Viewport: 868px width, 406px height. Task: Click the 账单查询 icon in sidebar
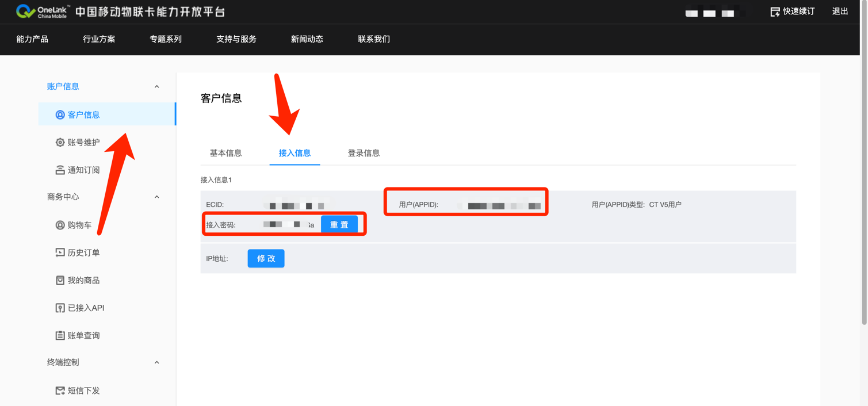pyautogui.click(x=60, y=336)
